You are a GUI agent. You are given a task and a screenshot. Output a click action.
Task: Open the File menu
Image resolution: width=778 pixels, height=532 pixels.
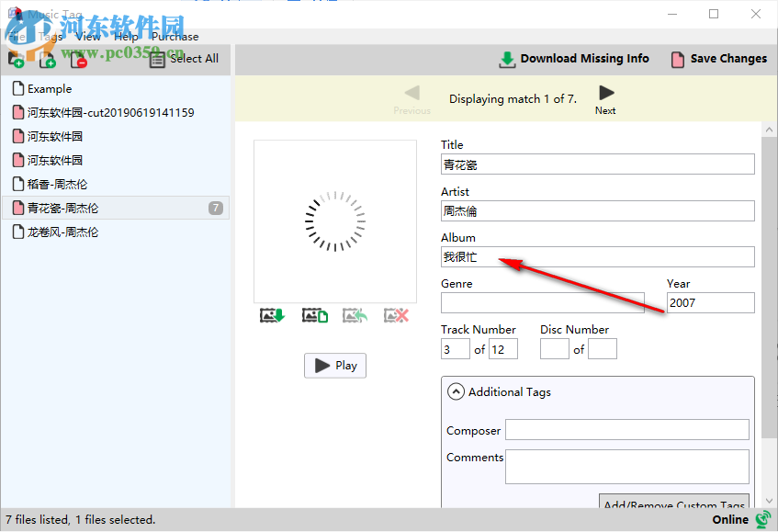click(17, 36)
